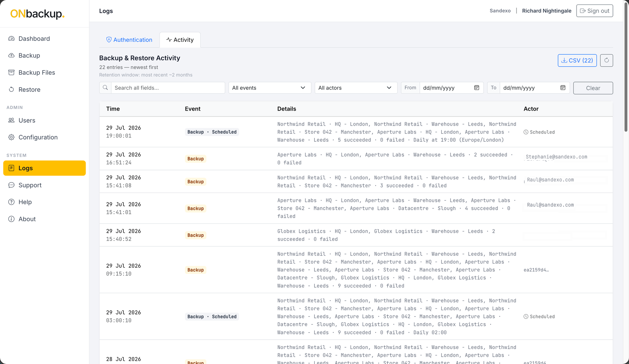Click the clock icon on 03:00:10 Scheduled actor
Viewport: 629px width, 364px height.
(526, 317)
